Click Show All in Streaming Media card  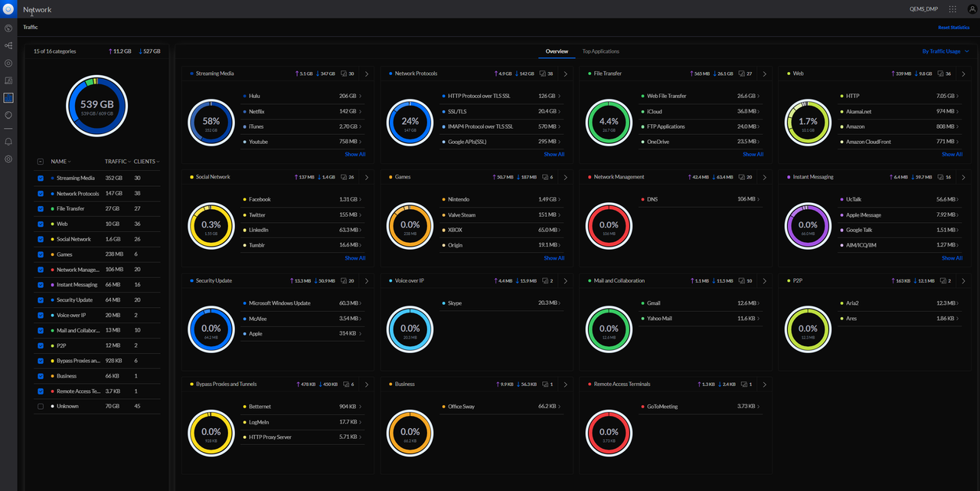click(x=355, y=154)
